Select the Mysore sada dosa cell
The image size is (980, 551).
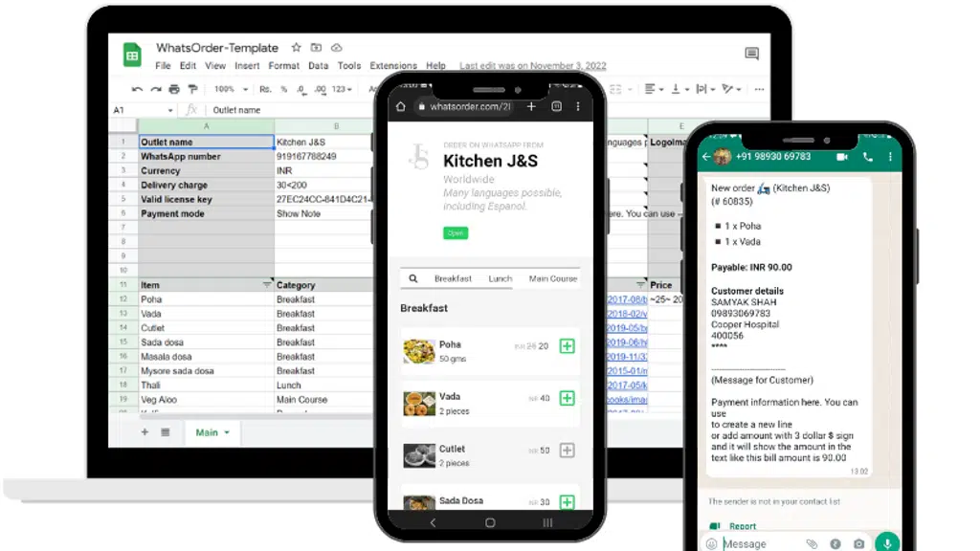tap(206, 370)
